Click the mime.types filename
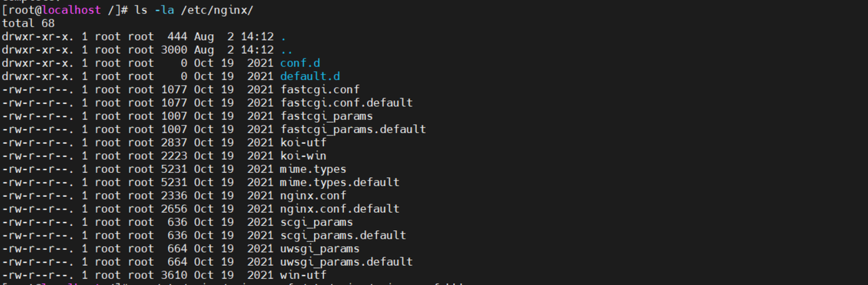This screenshot has height=285, width=868. click(313, 169)
